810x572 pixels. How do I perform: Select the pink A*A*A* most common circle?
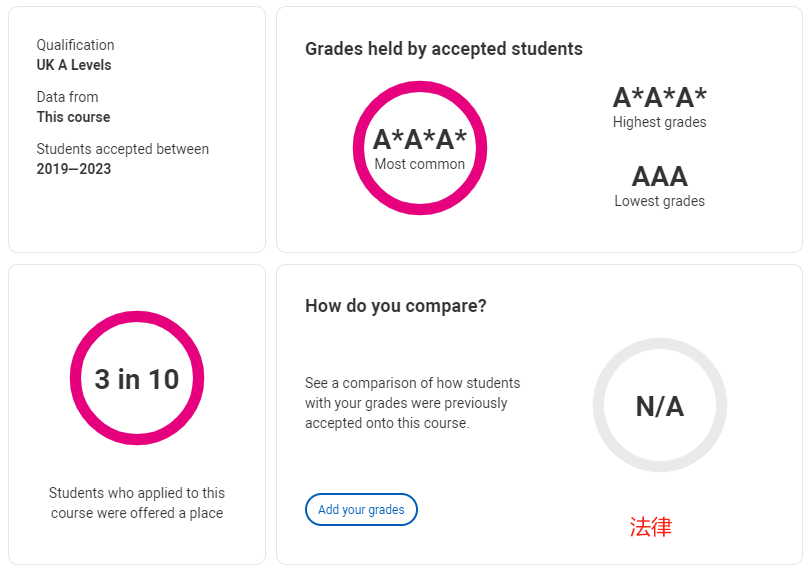coord(420,148)
